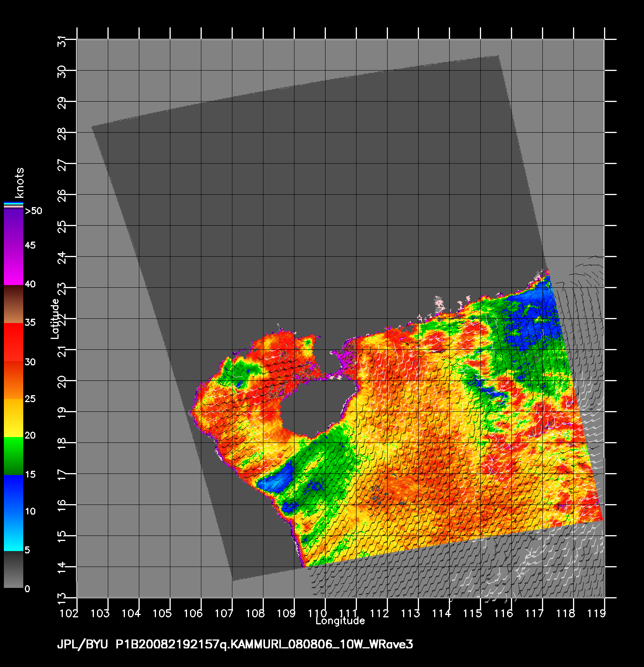Viewport: 644px width, 667px height.
Task: Click longitude tick label '113'
Action: (x=410, y=613)
